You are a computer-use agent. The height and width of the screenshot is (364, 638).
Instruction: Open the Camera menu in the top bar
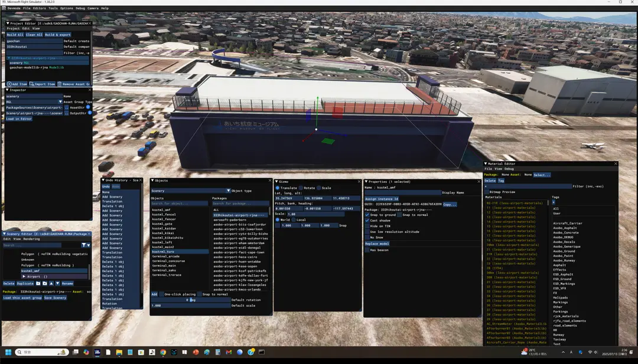(x=93, y=8)
